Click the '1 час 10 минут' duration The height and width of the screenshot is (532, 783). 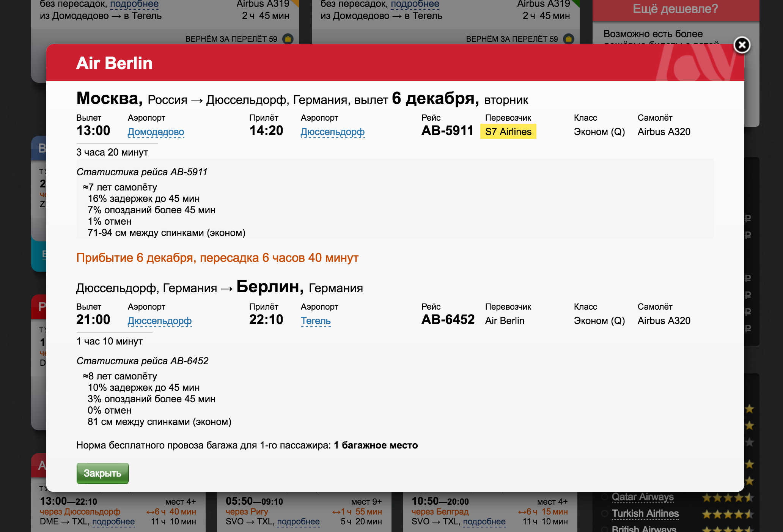pos(109,342)
